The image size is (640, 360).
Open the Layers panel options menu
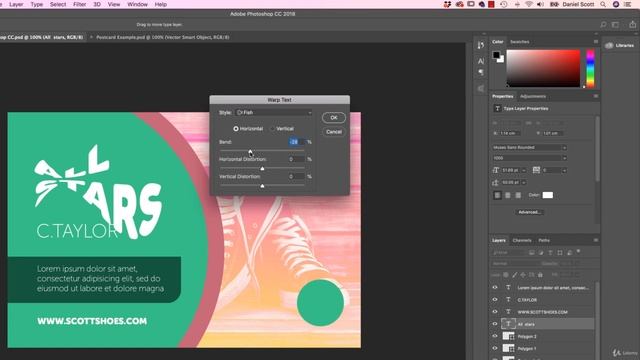(596, 240)
